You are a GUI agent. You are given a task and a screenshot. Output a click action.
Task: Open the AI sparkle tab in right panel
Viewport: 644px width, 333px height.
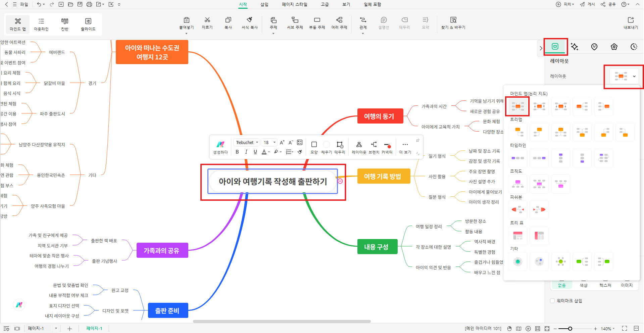pos(575,47)
